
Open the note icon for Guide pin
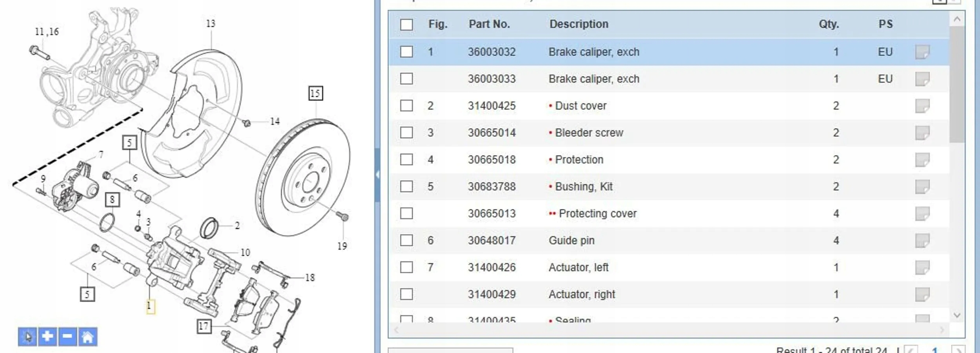[922, 240]
